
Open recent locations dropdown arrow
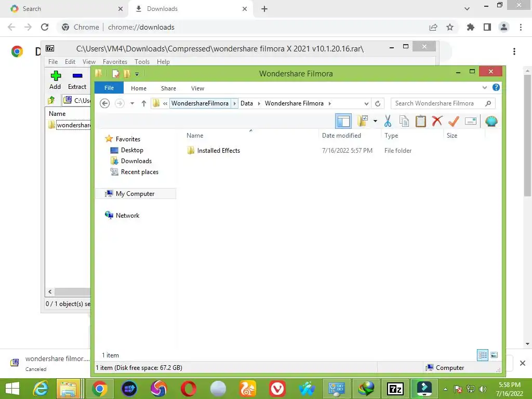click(132, 103)
